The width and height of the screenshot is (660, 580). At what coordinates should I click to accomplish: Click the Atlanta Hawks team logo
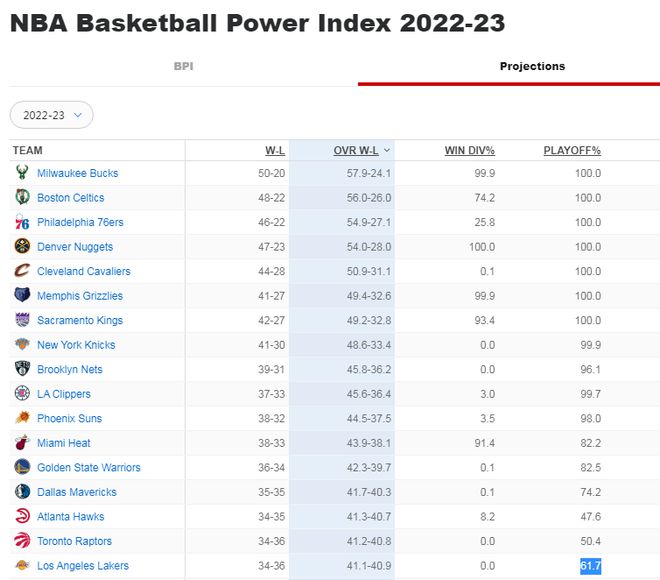coord(22,516)
